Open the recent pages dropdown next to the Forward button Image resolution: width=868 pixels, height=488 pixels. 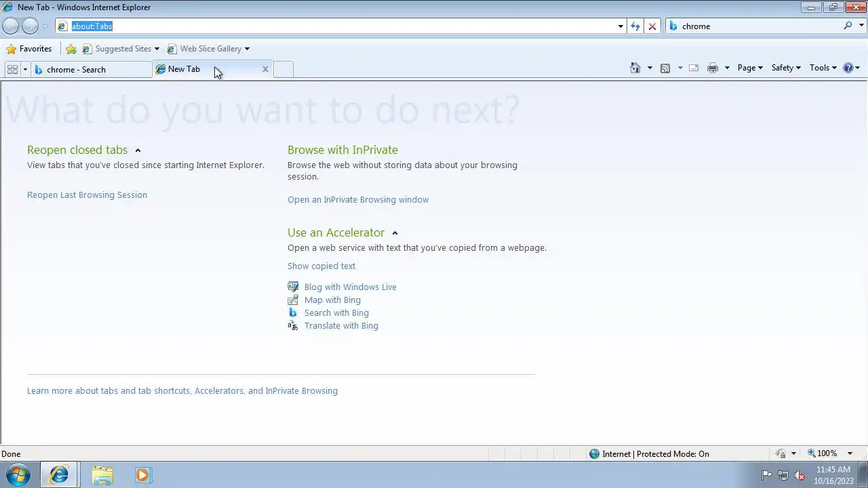click(45, 26)
